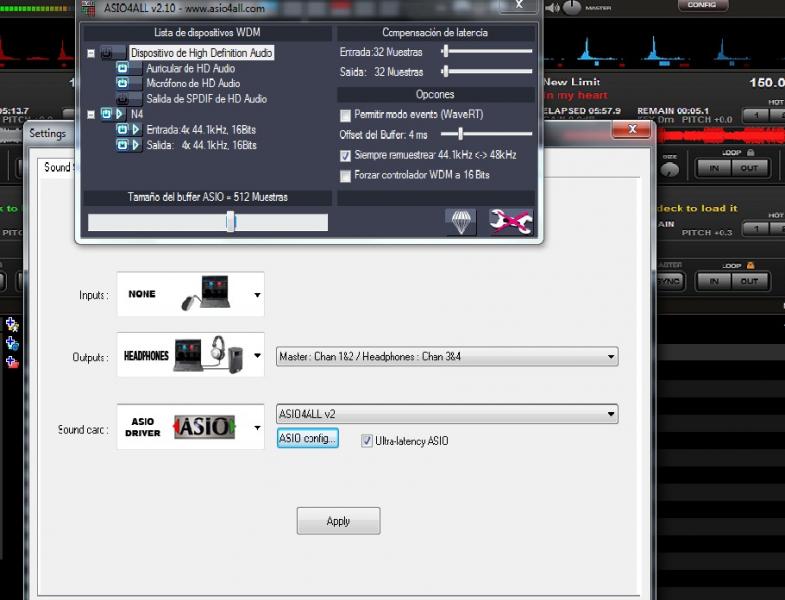The width and height of the screenshot is (785, 600).
Task: Toggle power icon for Salida de SPDIF
Action: (123, 99)
